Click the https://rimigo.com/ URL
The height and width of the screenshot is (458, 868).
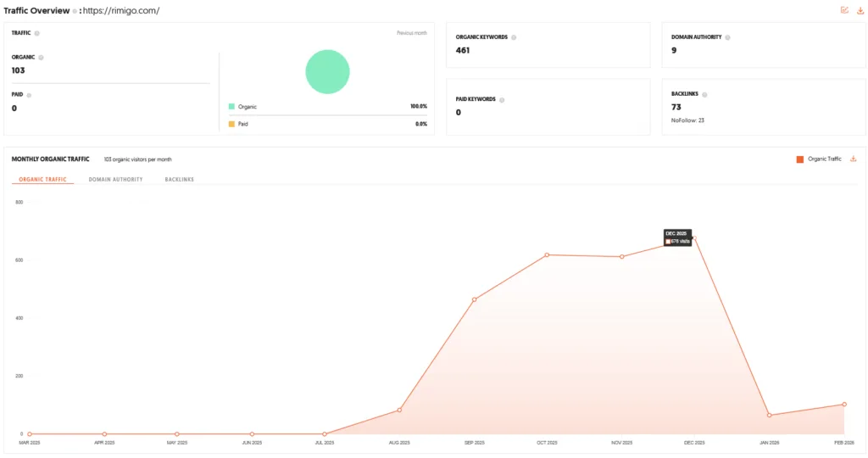(x=121, y=10)
